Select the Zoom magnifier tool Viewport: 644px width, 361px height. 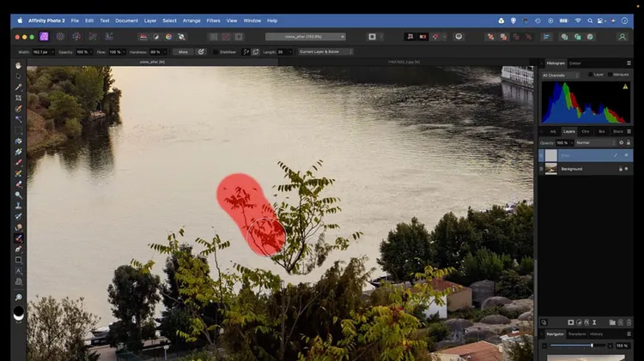tap(19, 297)
